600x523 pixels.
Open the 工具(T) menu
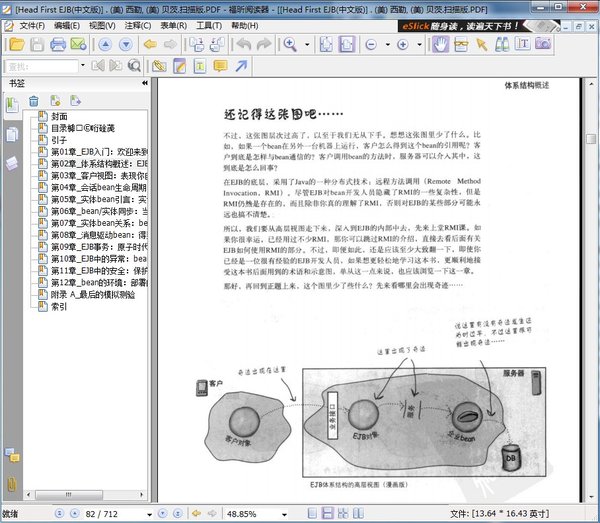209,26
